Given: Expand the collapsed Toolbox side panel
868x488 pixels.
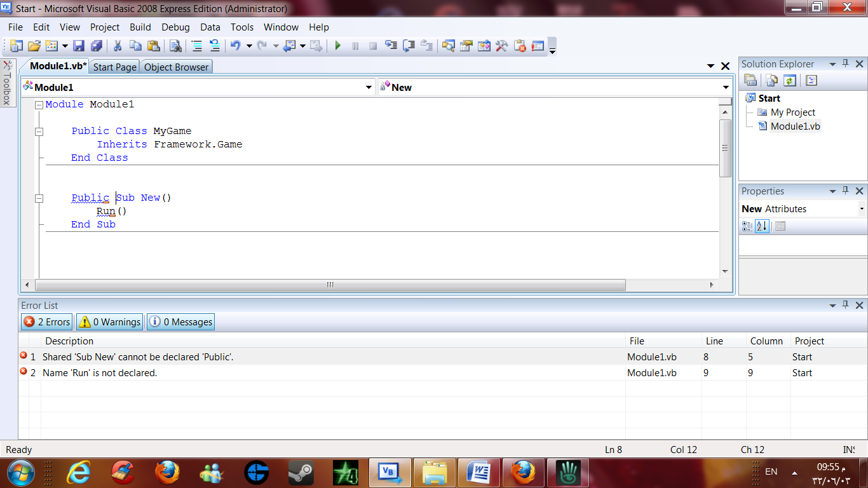Looking at the screenshot, I should pos(7,83).
